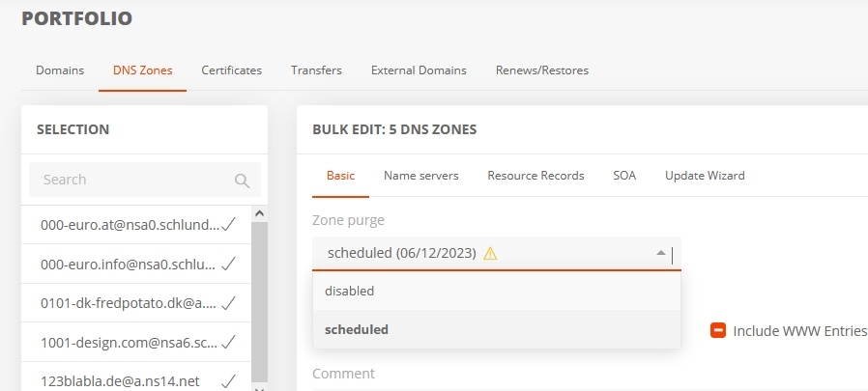Screen dimensions: 868x391
Task: Toggle checkmark for 000-euro.info zone
Action: (x=228, y=264)
